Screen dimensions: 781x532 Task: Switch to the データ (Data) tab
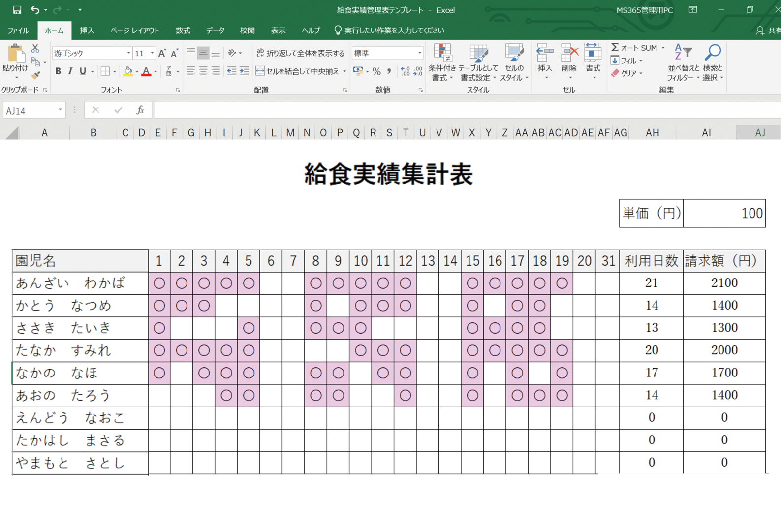point(215,31)
